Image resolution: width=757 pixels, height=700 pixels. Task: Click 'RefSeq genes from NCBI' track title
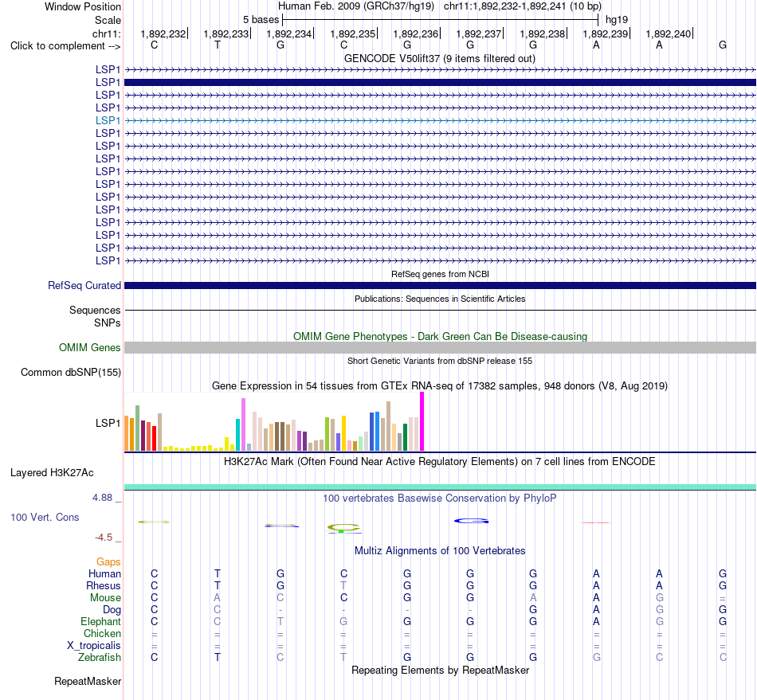pyautogui.click(x=440, y=274)
